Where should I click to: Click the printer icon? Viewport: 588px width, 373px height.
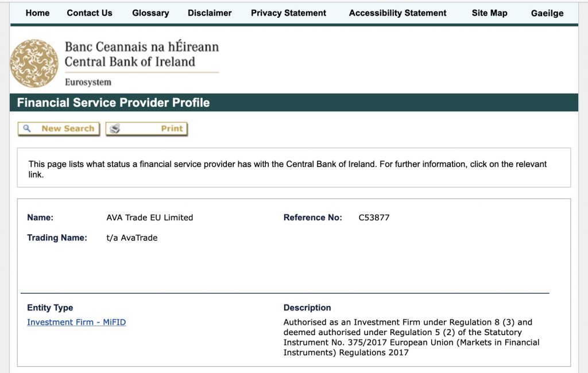pos(115,129)
